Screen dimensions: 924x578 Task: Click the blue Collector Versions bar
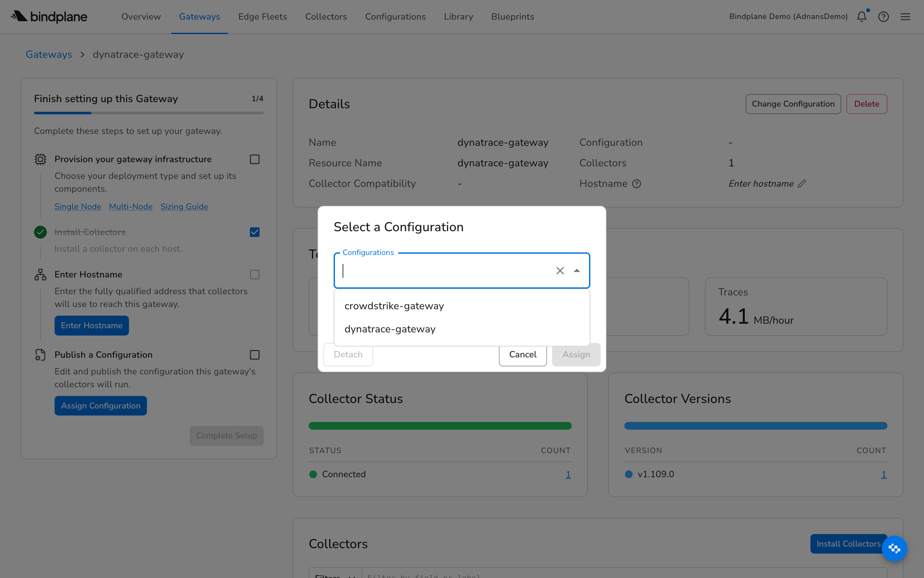pos(755,426)
